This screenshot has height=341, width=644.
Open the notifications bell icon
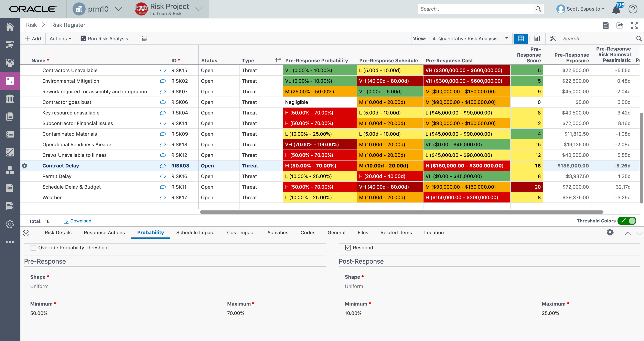616,10
